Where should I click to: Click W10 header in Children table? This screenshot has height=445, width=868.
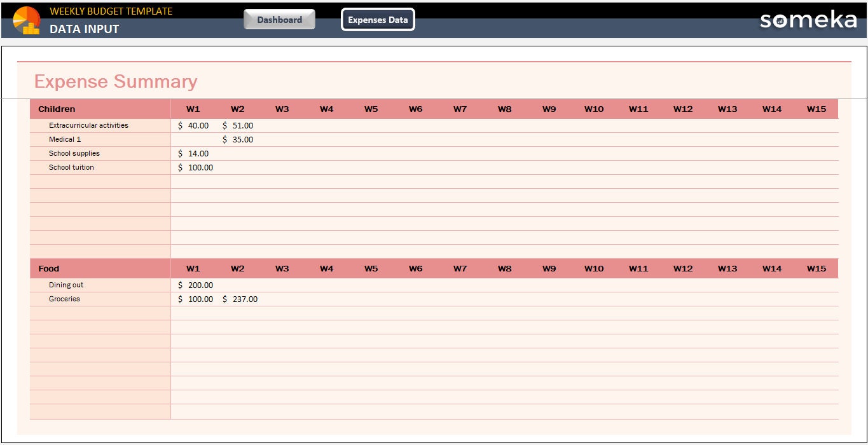[x=594, y=109]
